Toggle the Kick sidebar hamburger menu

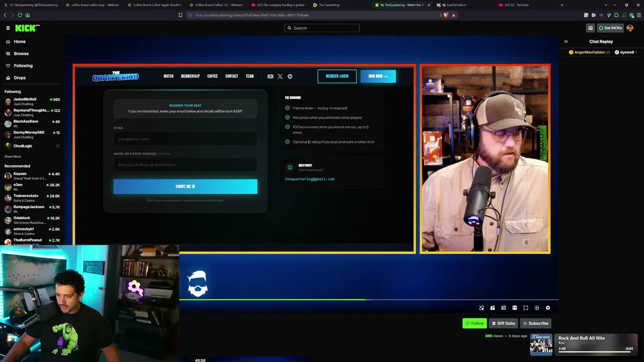[x=8, y=28]
